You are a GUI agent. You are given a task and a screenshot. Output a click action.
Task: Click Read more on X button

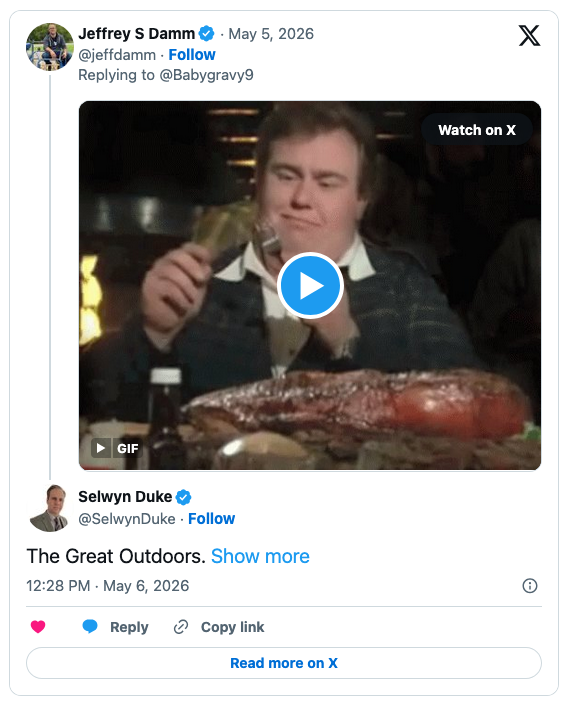click(284, 663)
